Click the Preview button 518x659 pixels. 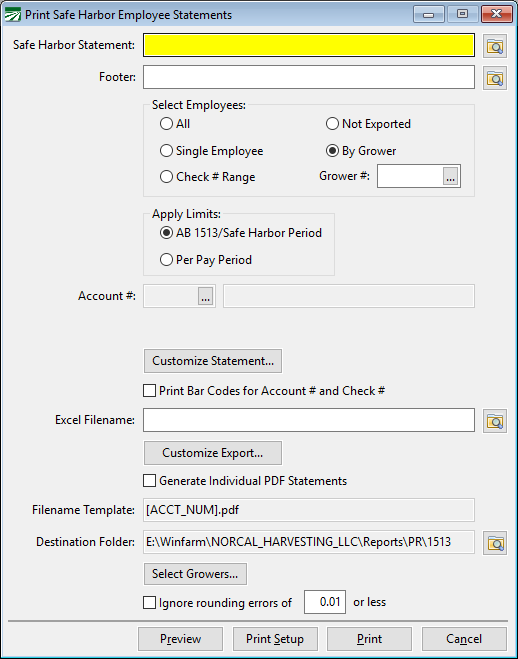pyautogui.click(x=180, y=639)
